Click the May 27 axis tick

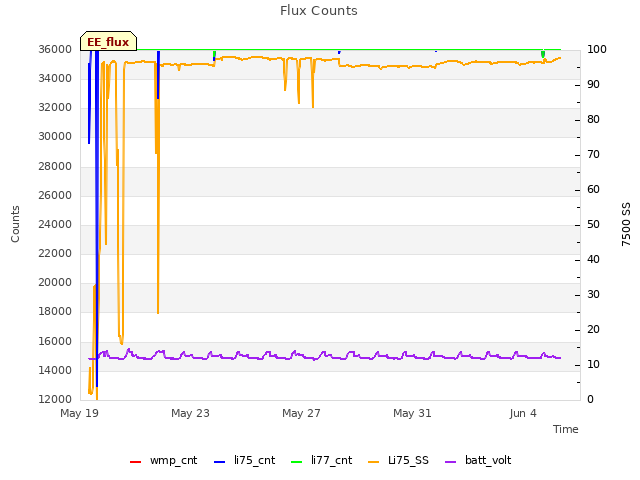tap(301, 413)
